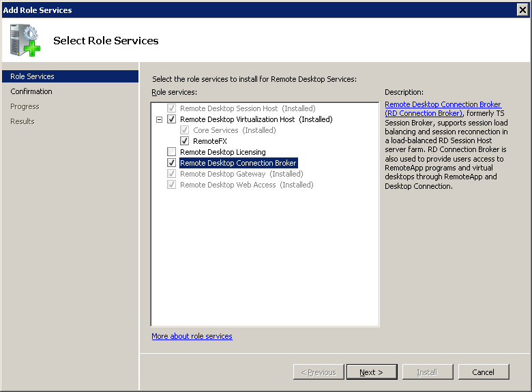This screenshot has height=392, width=532.
Task: Check the Remote Desktop Licensing checkbox
Action: [171, 152]
